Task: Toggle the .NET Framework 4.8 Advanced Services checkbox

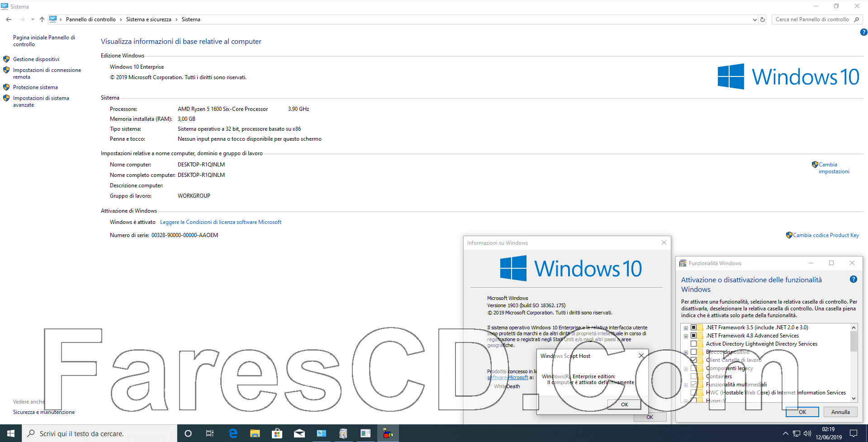Action: (x=693, y=336)
